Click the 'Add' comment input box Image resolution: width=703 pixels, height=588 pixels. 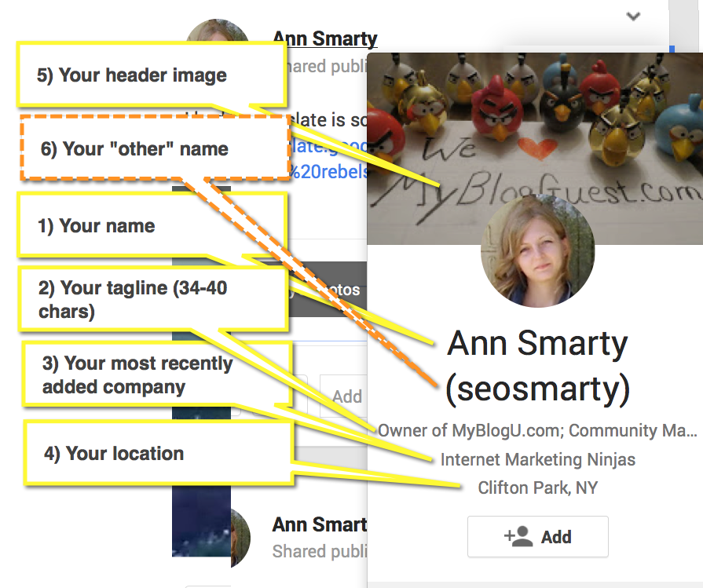(x=344, y=396)
